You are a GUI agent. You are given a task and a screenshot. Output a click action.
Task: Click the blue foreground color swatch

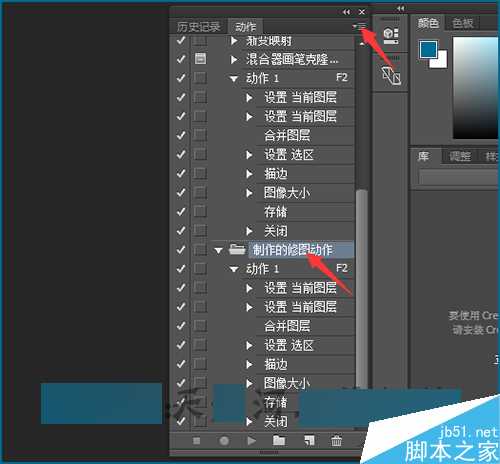point(428,49)
